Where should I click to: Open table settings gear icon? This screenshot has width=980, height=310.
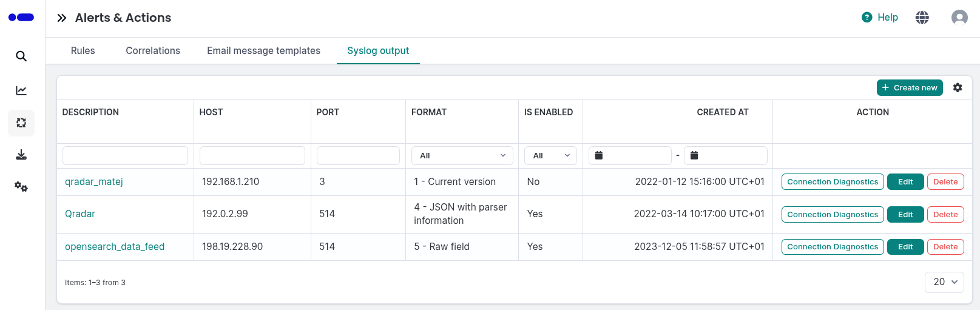pos(958,88)
